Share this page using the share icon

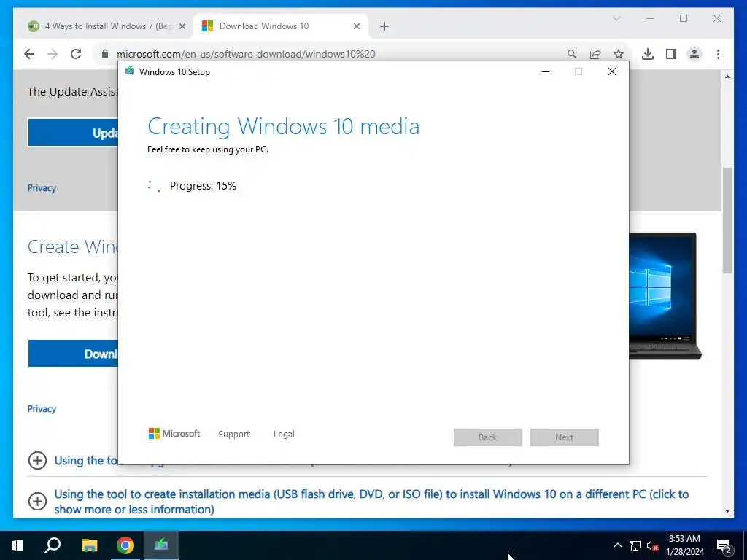(595, 54)
